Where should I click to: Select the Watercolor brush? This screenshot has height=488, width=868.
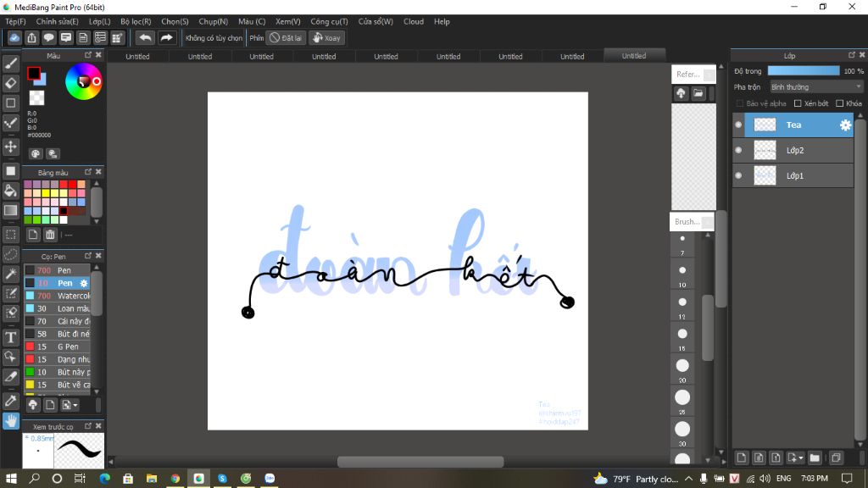point(57,296)
